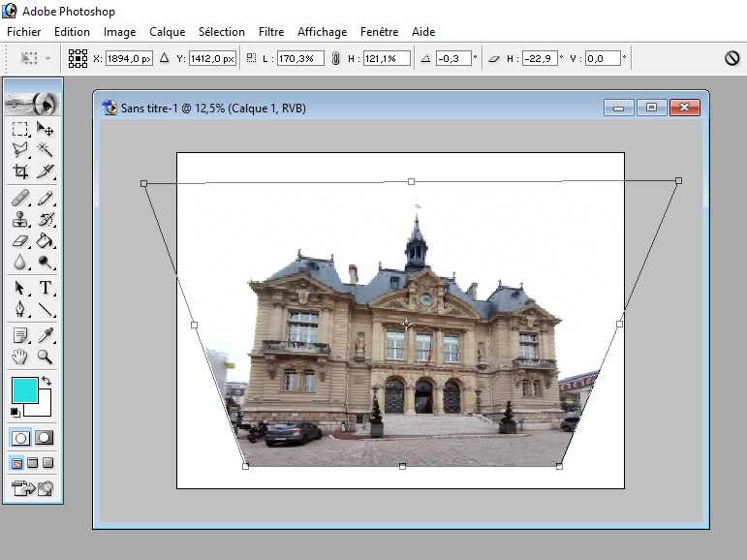Click the rotation angle input field

pos(453,58)
